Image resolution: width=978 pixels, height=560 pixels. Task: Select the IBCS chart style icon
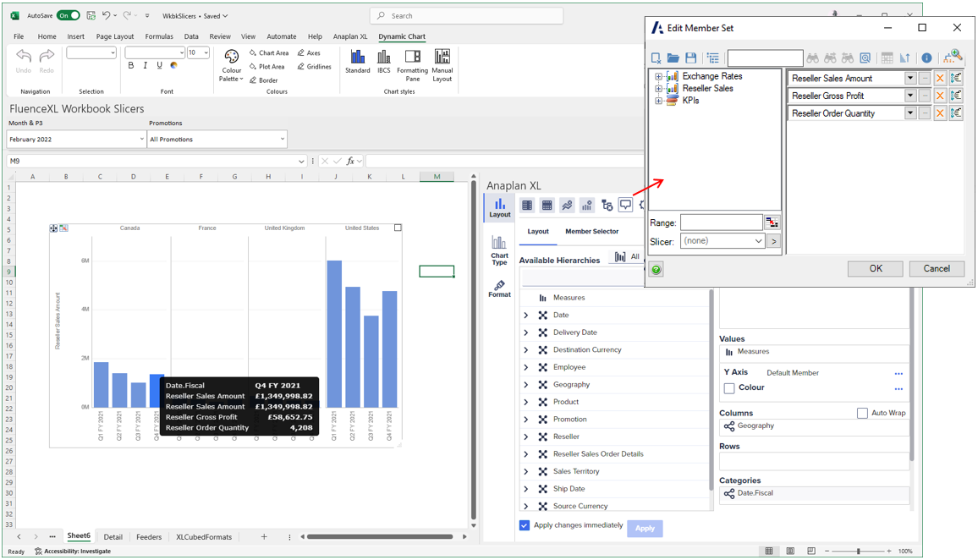click(383, 59)
